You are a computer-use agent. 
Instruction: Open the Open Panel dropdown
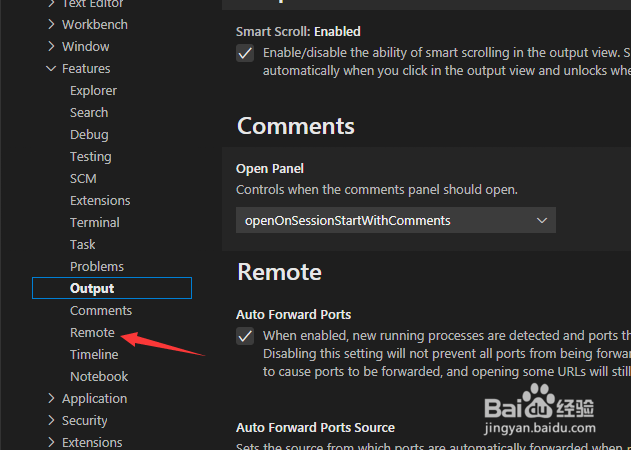[396, 220]
